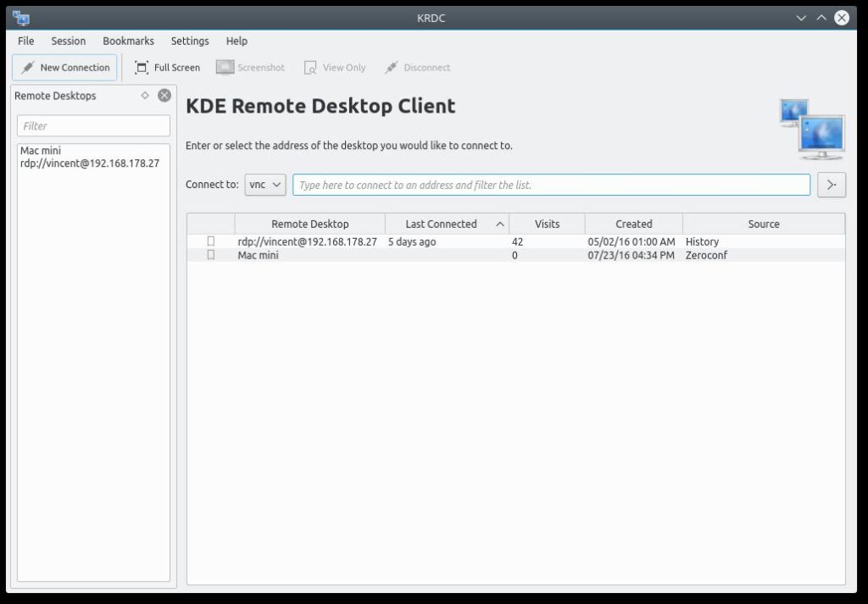Click the address input field
The width and height of the screenshot is (868, 604).
tap(551, 185)
